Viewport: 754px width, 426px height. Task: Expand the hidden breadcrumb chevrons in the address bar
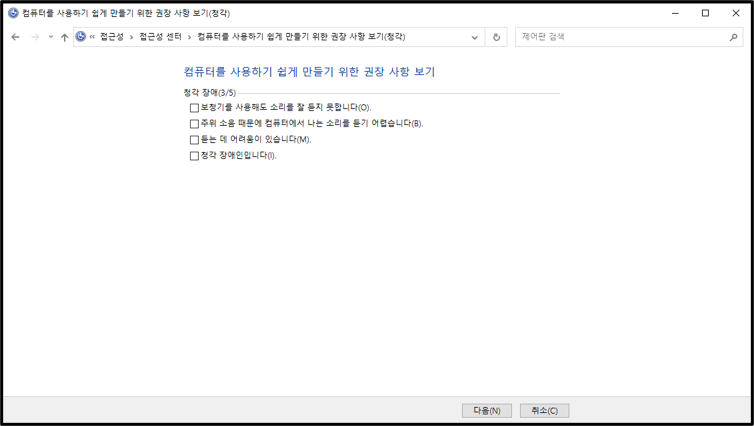92,37
